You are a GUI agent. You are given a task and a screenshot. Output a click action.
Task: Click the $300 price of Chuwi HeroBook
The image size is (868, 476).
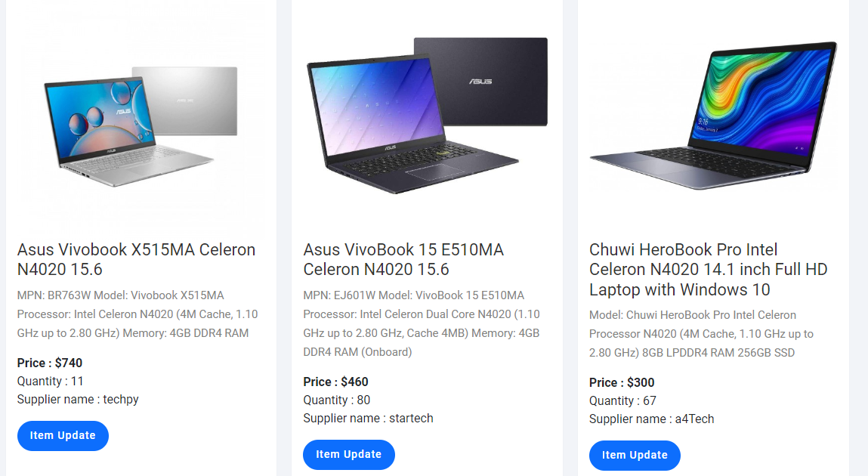tap(622, 383)
